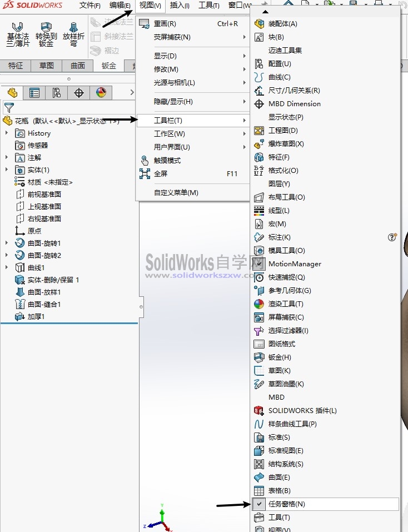Open the 荧屏捕获(N) submenu

(193, 37)
